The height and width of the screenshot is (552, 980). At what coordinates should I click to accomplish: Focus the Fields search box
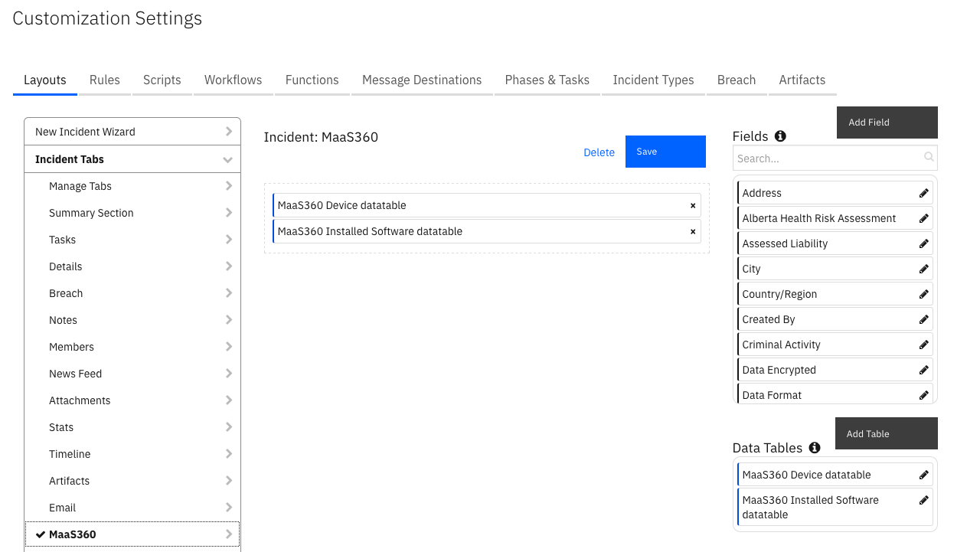click(x=835, y=158)
